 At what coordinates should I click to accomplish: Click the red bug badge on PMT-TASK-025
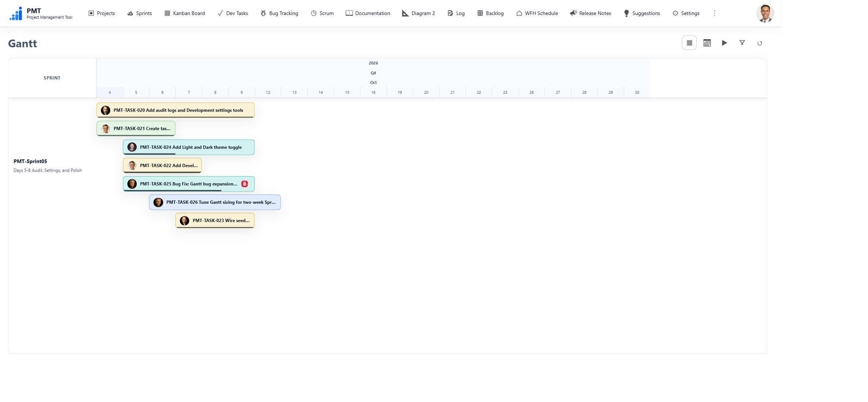click(245, 184)
